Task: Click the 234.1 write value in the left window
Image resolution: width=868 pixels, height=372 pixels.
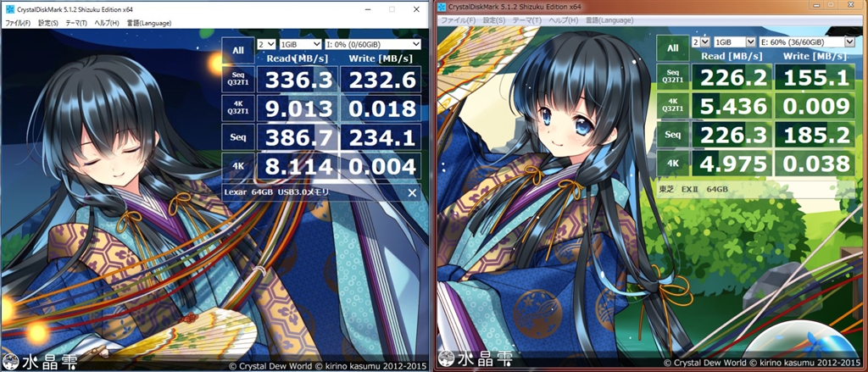Action: click(381, 136)
